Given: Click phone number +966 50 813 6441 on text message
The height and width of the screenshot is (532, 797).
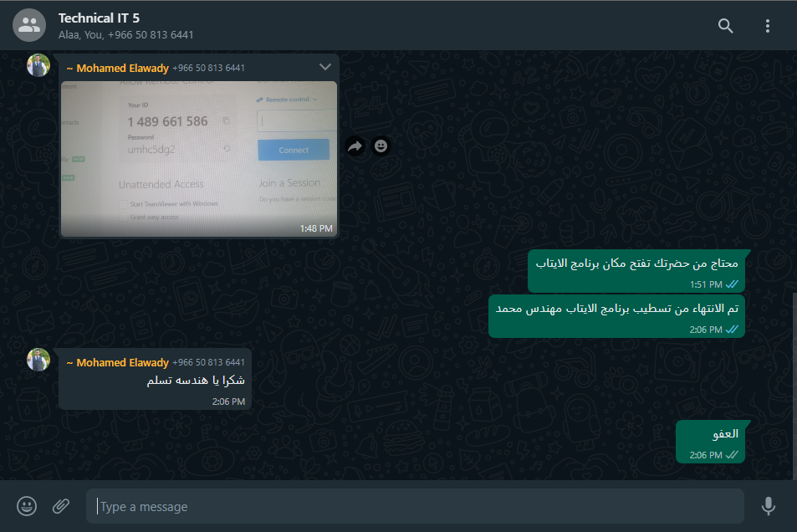Looking at the screenshot, I should pyautogui.click(x=208, y=363).
